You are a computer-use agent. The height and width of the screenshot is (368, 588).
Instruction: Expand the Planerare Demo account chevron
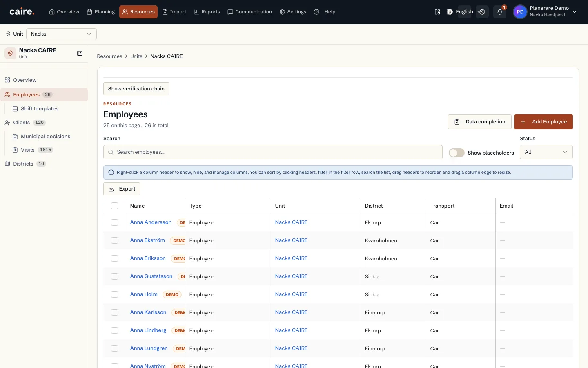click(x=575, y=12)
